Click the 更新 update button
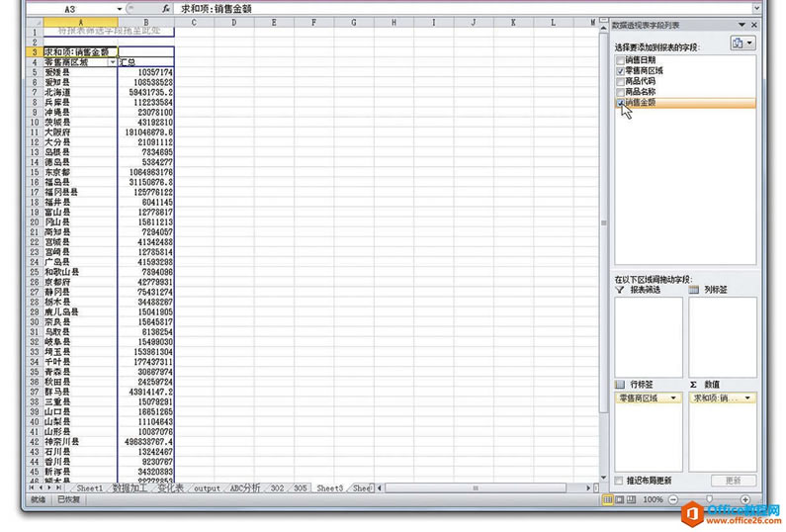 pyautogui.click(x=734, y=481)
